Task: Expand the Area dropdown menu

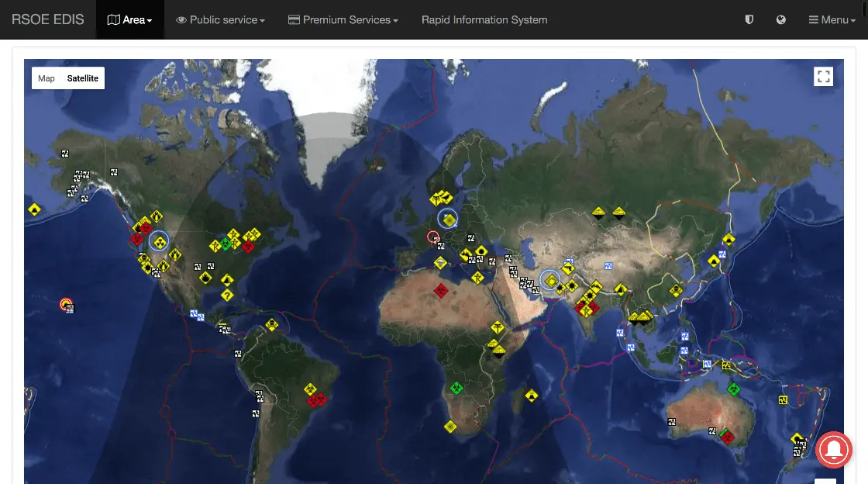Action: coord(129,20)
